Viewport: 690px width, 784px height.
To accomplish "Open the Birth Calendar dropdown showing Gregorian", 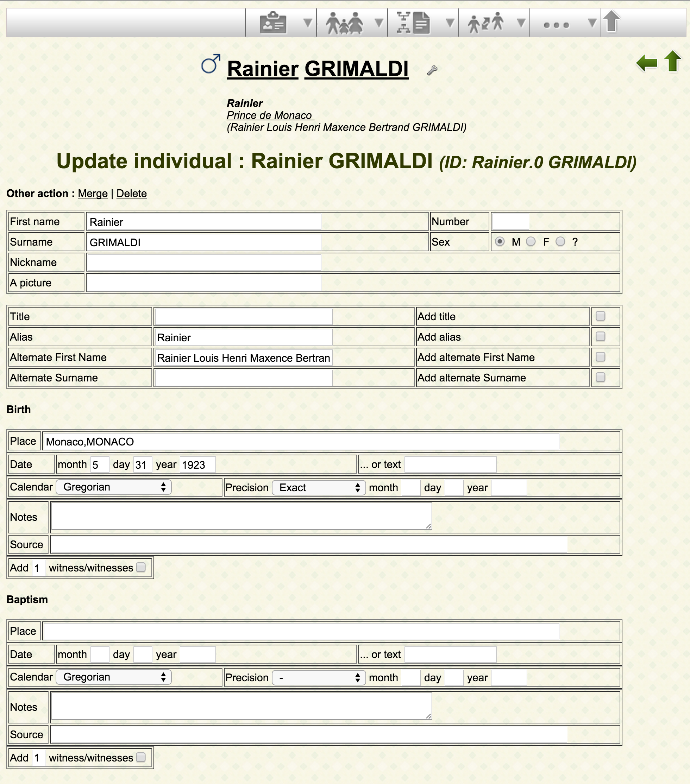I will coord(114,487).
